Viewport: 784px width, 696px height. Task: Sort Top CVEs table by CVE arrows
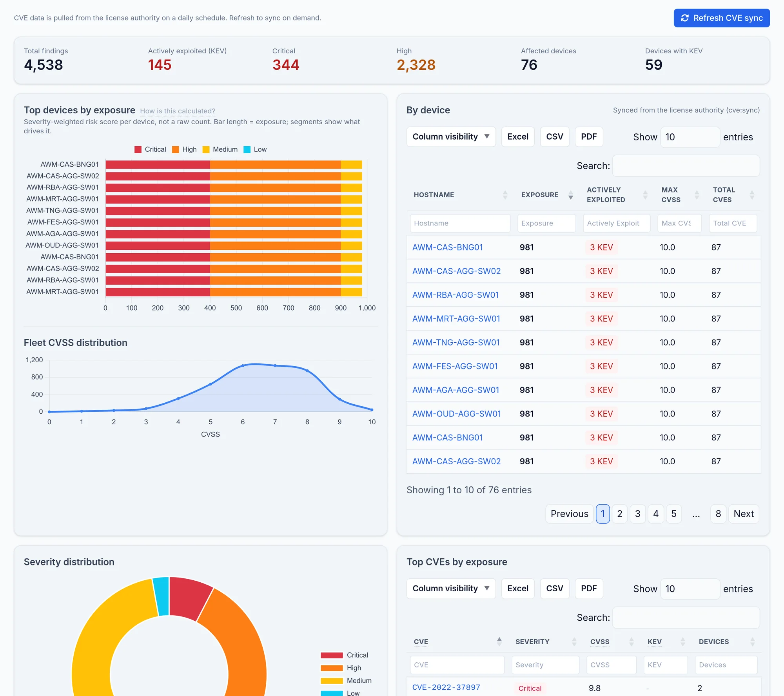click(x=499, y=642)
